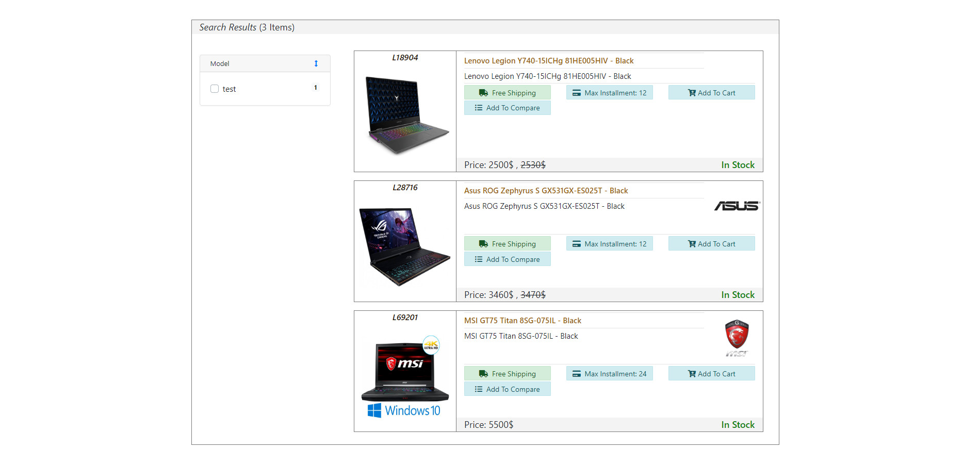Click Free Shipping badge on MSI GT75

pos(508,374)
